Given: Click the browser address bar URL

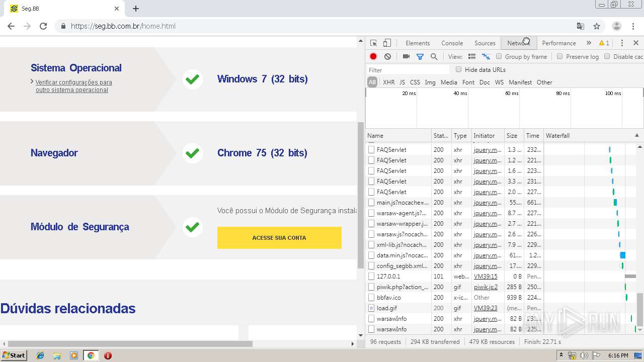Looking at the screenshot, I should [x=123, y=26].
